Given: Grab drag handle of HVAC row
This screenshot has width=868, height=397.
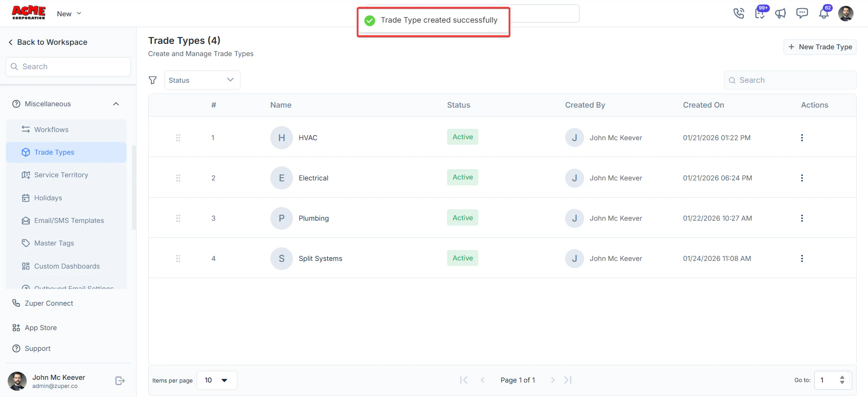Looking at the screenshot, I should tap(178, 138).
